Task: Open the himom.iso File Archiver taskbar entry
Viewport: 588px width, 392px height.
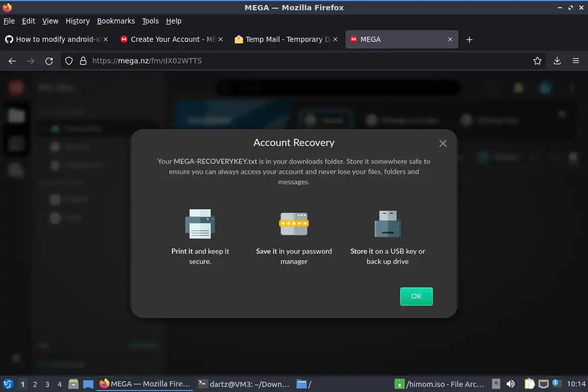Action: 440,384
